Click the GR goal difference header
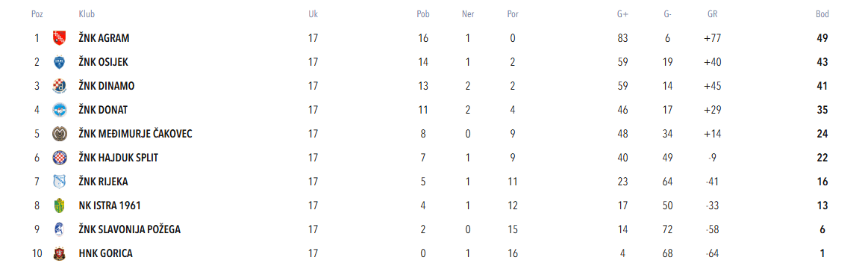868x278 pixels. [712, 14]
